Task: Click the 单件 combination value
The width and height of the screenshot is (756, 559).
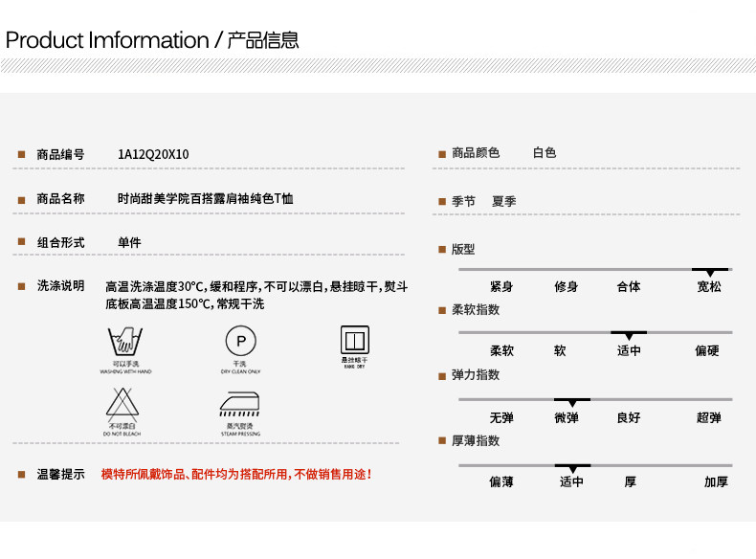Action: (130, 242)
